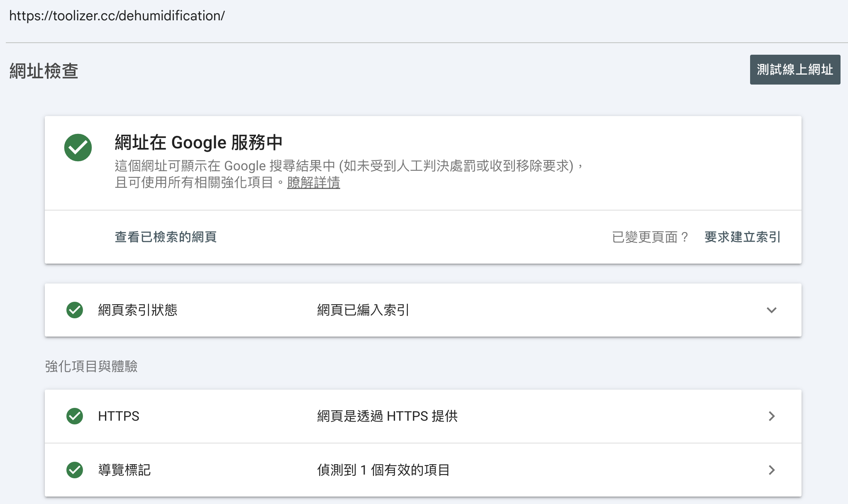Click the 網頁索引狀態 label
848x504 pixels.
point(138,310)
